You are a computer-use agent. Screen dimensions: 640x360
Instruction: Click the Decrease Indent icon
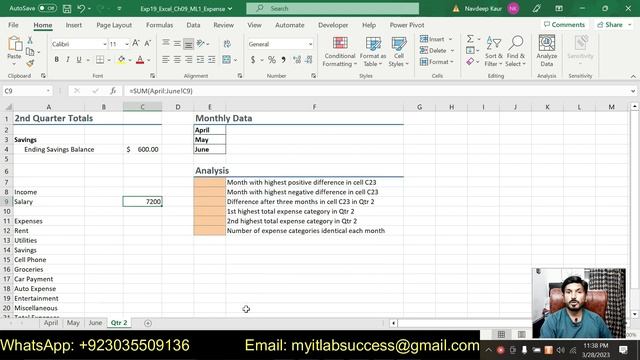click(200, 60)
